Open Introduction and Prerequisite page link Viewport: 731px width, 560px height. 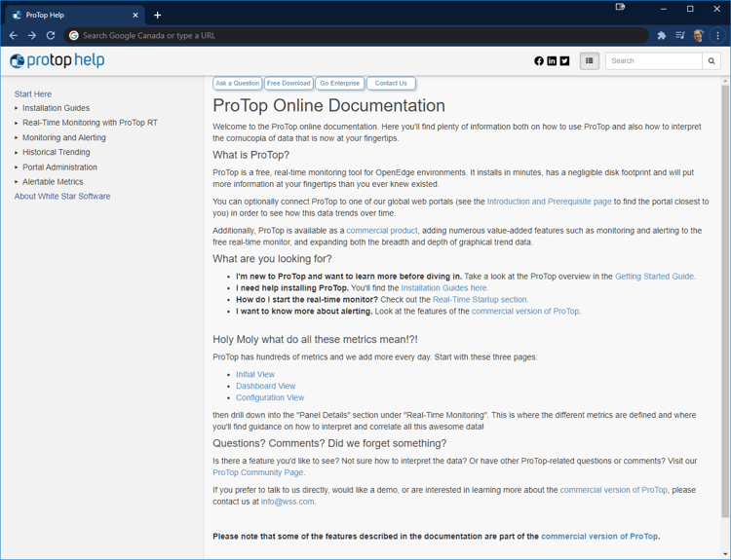click(x=549, y=202)
